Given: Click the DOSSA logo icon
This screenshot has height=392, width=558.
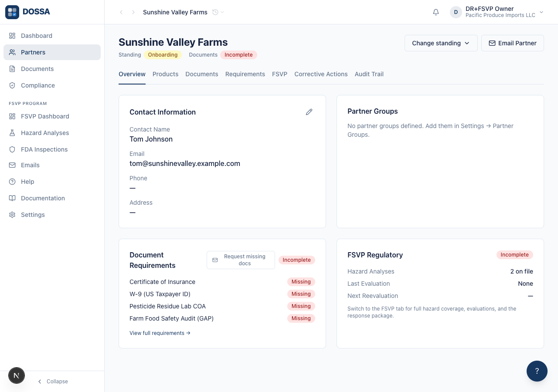Looking at the screenshot, I should click(12, 12).
